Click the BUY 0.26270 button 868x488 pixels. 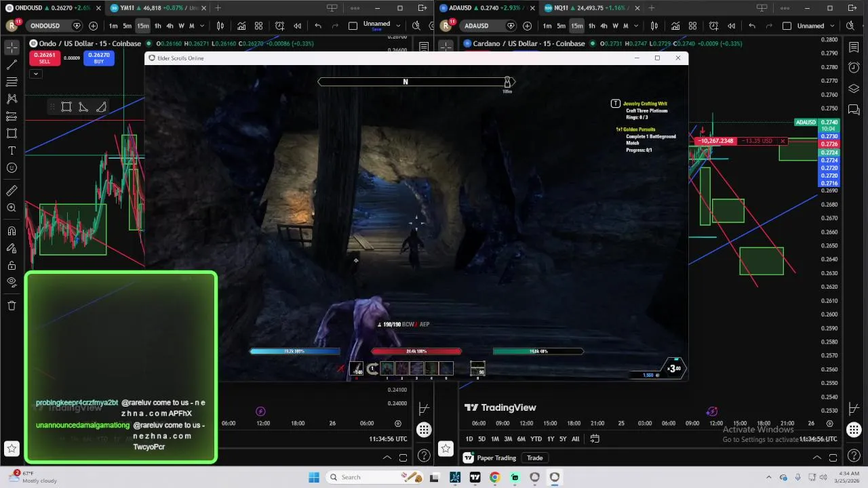click(x=99, y=58)
